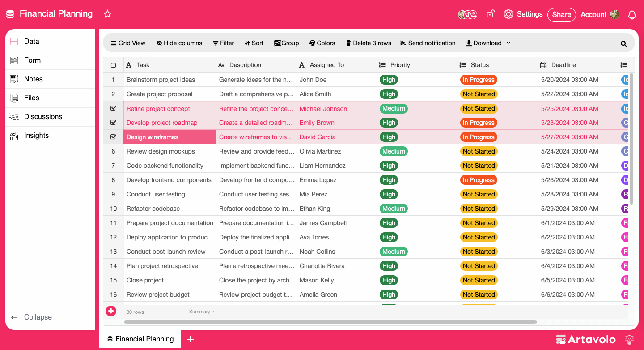Viewport: 644px width, 350px height.
Task: Click the Assigned To column header
Action: [337, 65]
